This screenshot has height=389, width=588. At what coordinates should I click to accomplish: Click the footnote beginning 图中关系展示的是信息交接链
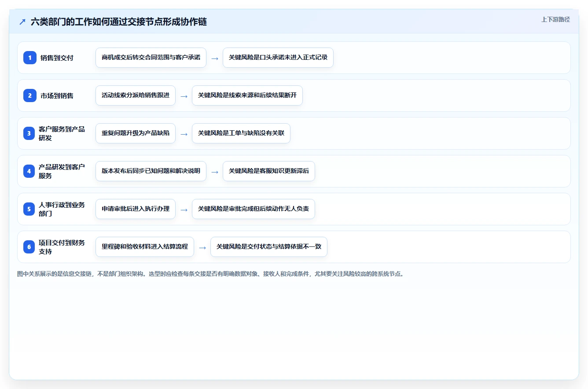[x=210, y=274]
